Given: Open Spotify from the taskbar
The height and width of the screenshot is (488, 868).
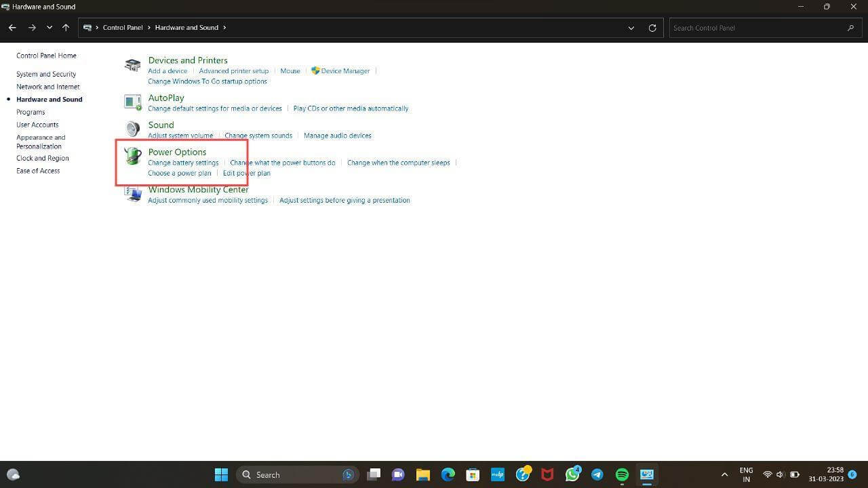Looking at the screenshot, I should (622, 474).
